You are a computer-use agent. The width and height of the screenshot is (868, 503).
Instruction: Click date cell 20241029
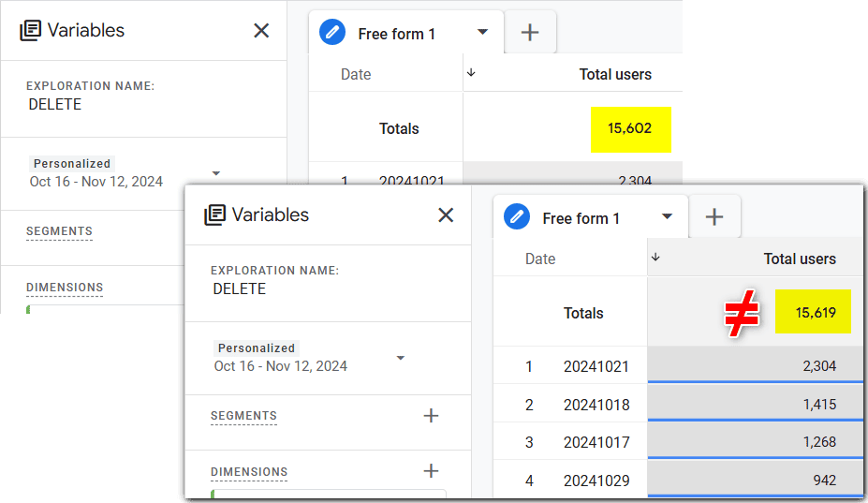click(596, 481)
